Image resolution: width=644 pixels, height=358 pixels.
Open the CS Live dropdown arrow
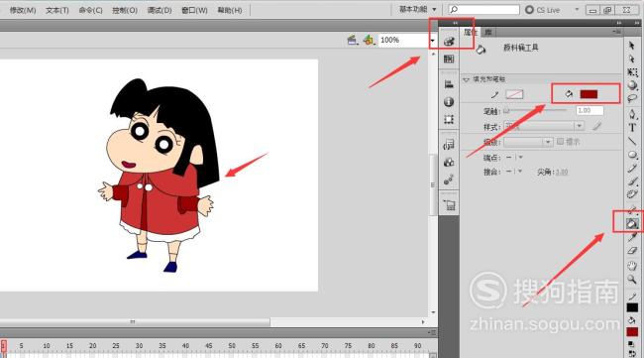click(x=577, y=9)
